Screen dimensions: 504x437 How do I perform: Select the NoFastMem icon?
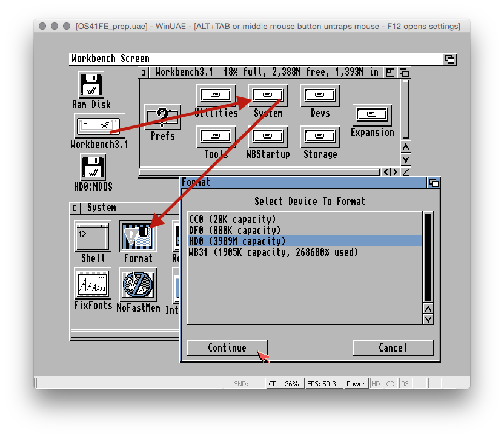pos(138,284)
